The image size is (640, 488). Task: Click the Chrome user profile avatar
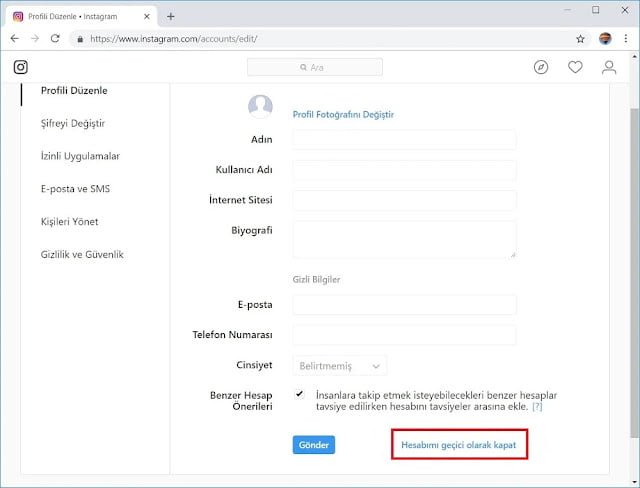coord(605,38)
